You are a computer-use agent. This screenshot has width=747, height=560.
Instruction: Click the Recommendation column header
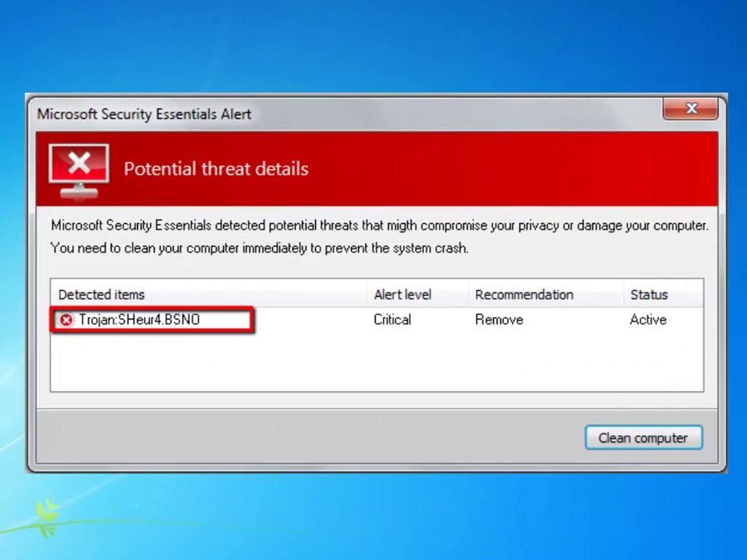coord(546,294)
